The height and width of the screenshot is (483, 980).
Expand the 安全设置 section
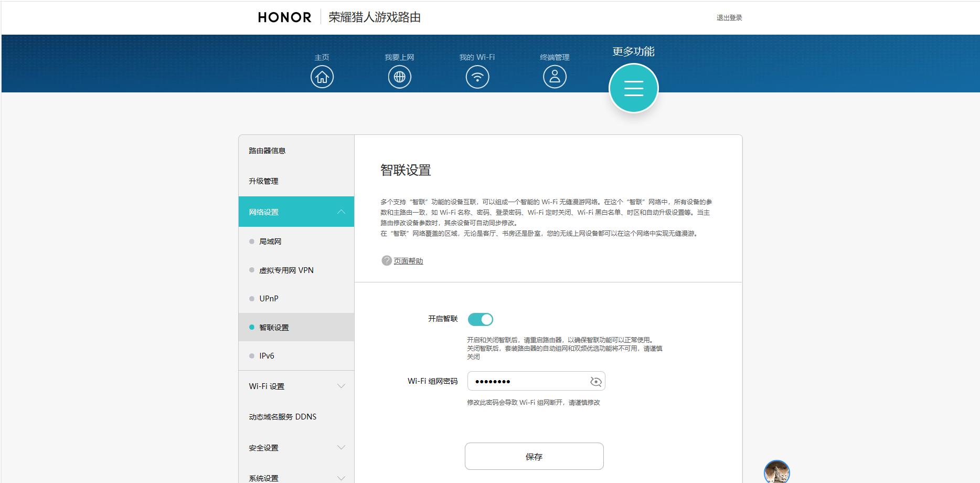click(x=342, y=448)
